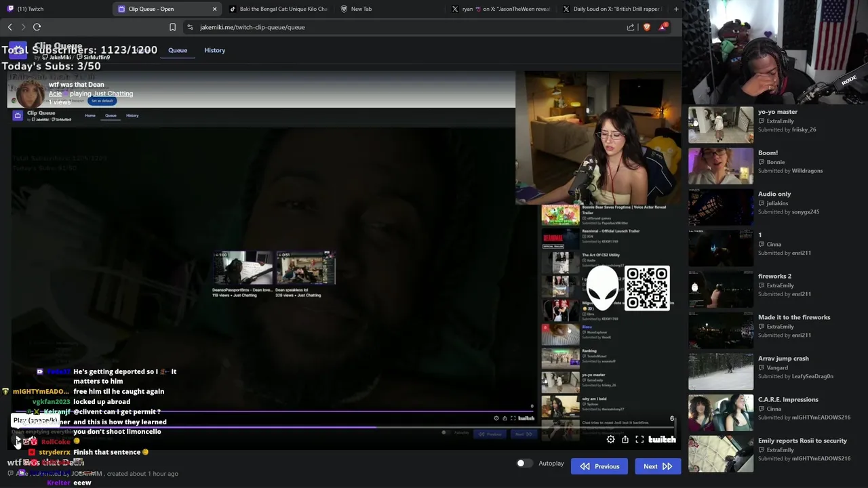Click Emily reports Rosii to security title

point(802,441)
